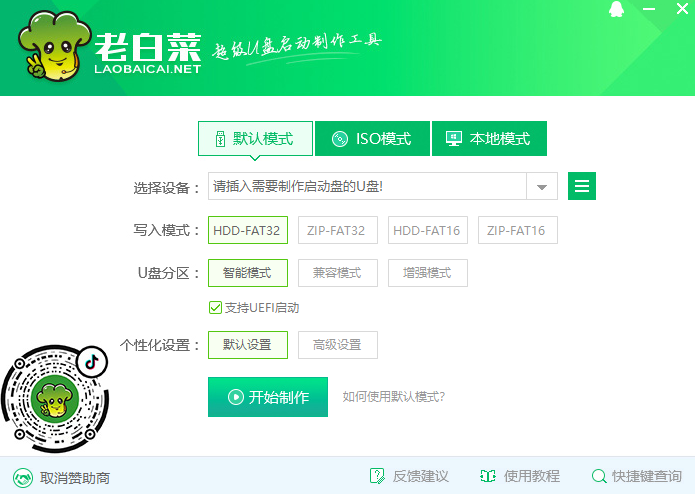Click the disc icon on ISO模式 tab
Viewport: 695px width, 494px height.
coord(340,139)
